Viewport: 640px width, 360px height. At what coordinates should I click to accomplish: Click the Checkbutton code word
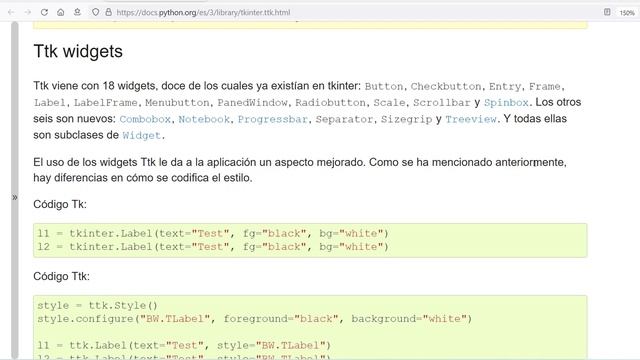(x=446, y=87)
